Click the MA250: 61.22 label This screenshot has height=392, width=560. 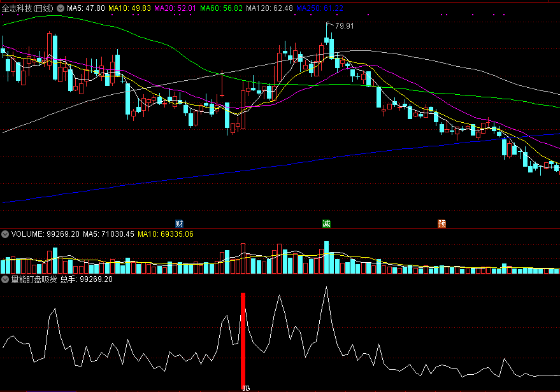coord(320,8)
